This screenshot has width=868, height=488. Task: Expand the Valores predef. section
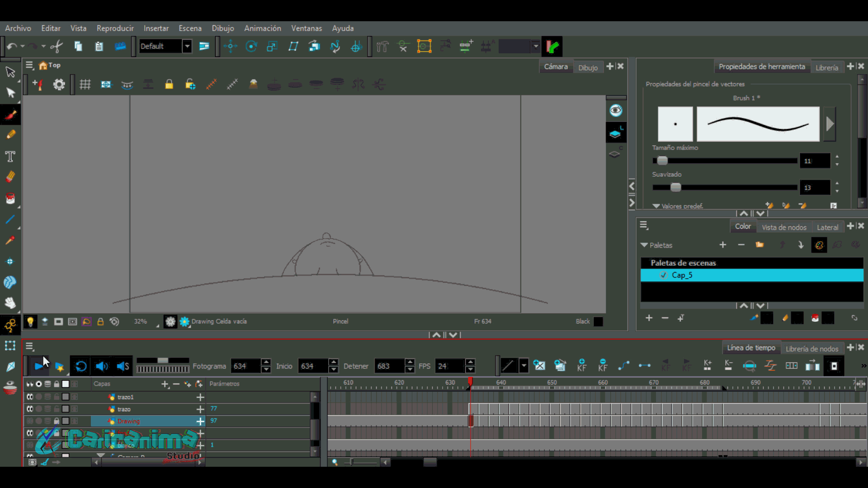[656, 206]
